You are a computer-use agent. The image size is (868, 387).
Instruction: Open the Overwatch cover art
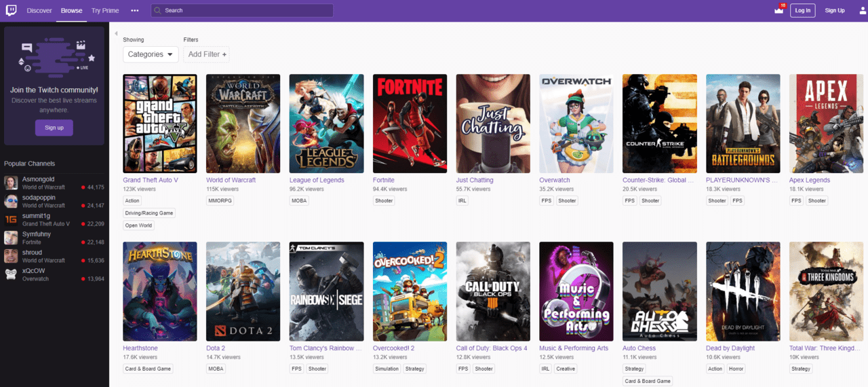(576, 124)
